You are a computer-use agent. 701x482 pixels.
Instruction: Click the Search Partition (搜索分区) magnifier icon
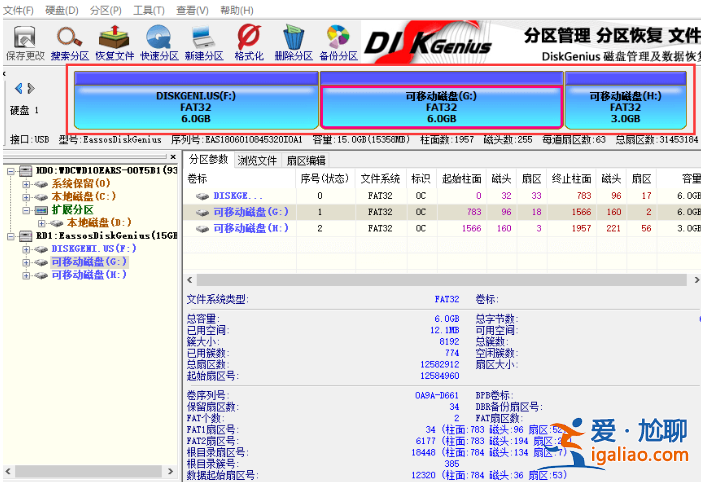(x=69, y=37)
